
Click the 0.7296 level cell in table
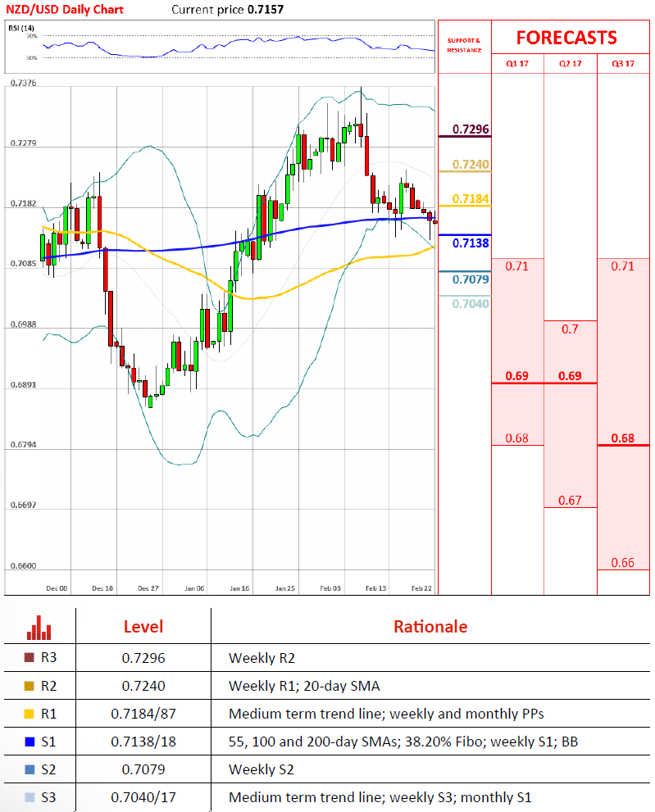(x=143, y=658)
